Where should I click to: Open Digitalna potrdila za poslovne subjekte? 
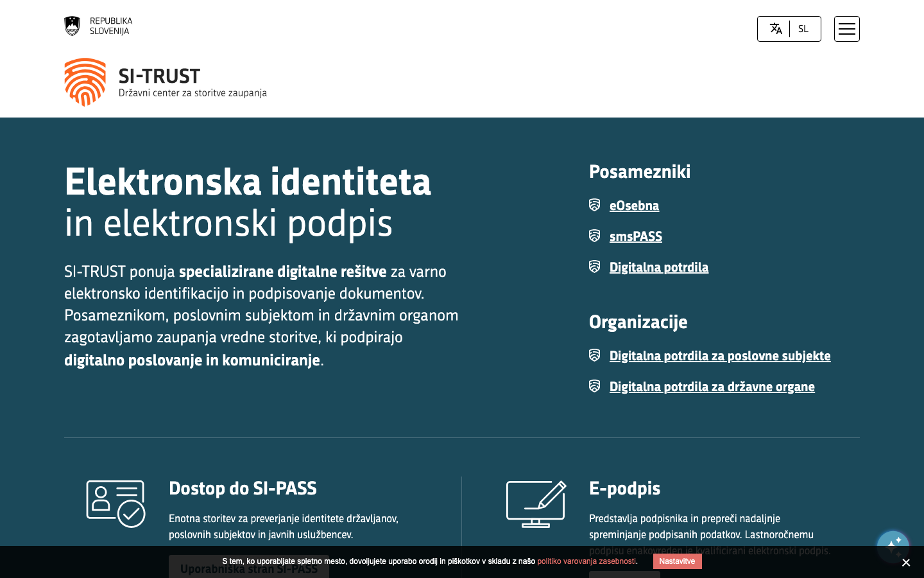click(x=719, y=356)
